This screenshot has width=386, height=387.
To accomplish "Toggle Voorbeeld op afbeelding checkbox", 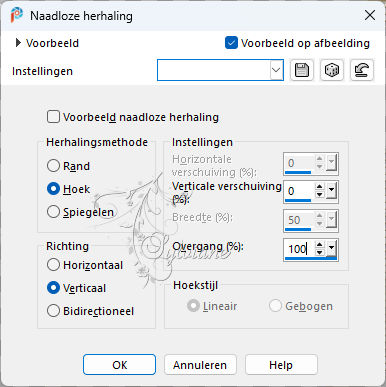I will [231, 43].
